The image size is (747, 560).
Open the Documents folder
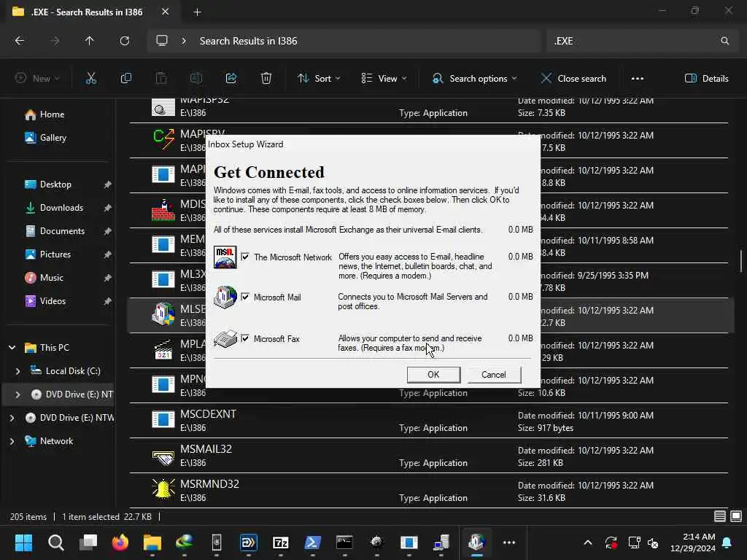click(x=62, y=231)
